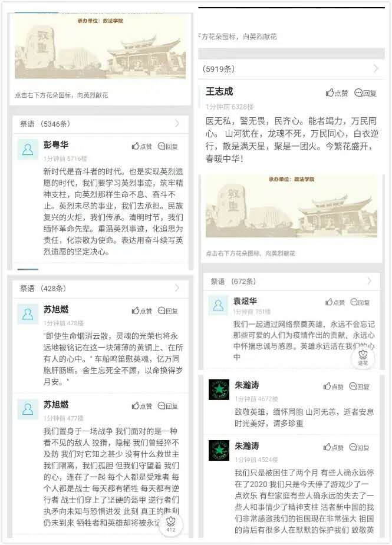Image resolution: width=392 pixels, height=545 pixels.
Task: Reply to 朱瀚涛's 4524楼 comment
Action: [360, 447]
